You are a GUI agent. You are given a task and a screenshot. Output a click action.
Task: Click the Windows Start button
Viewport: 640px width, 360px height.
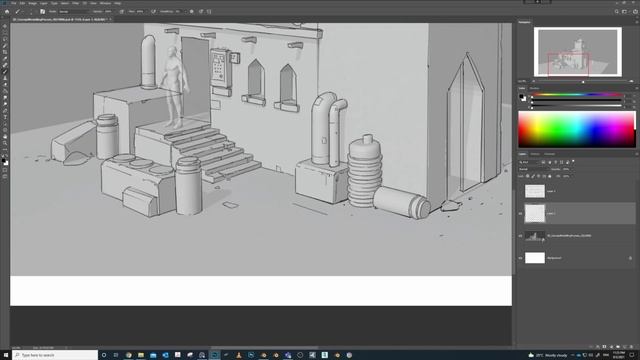[x=6, y=355]
